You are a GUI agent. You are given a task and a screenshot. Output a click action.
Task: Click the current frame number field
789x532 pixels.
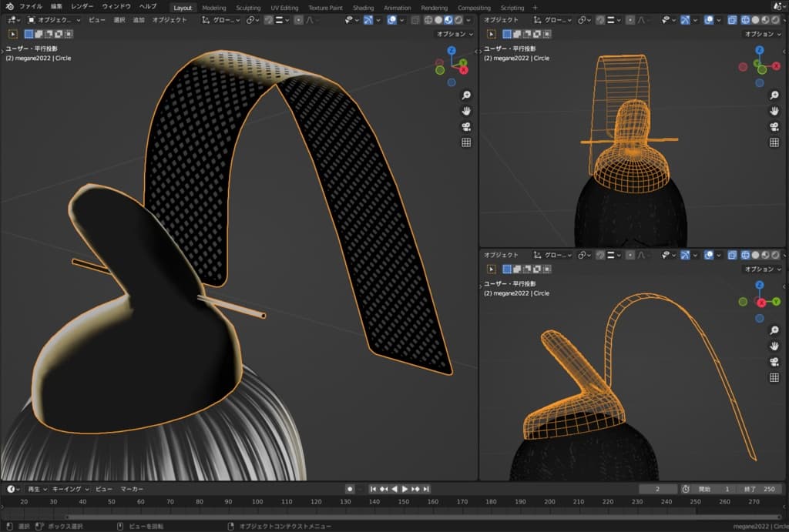click(x=657, y=489)
